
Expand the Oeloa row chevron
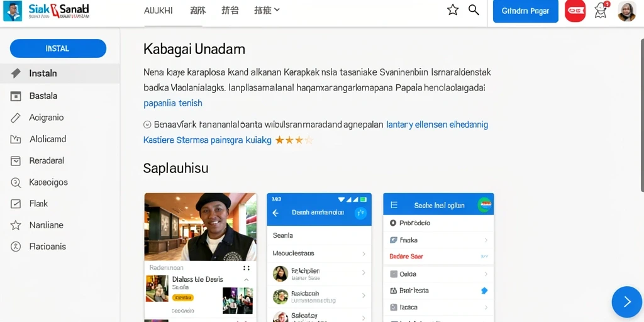click(486, 274)
